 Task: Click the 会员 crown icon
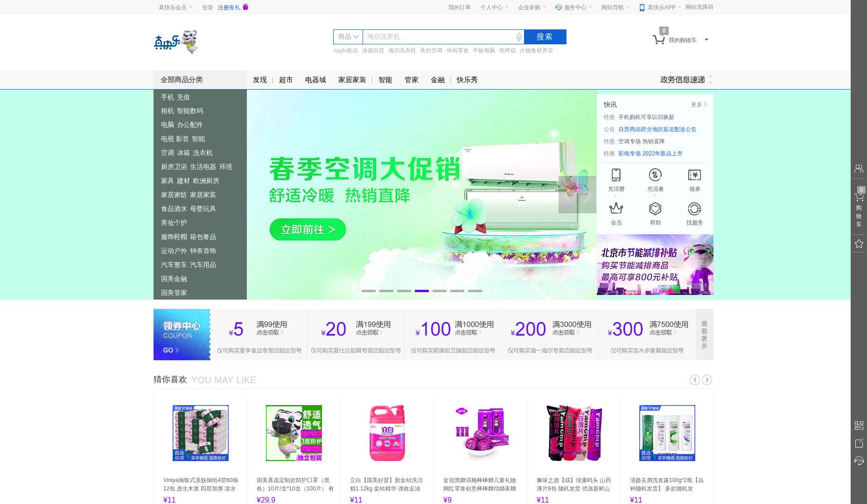pyautogui.click(x=616, y=208)
